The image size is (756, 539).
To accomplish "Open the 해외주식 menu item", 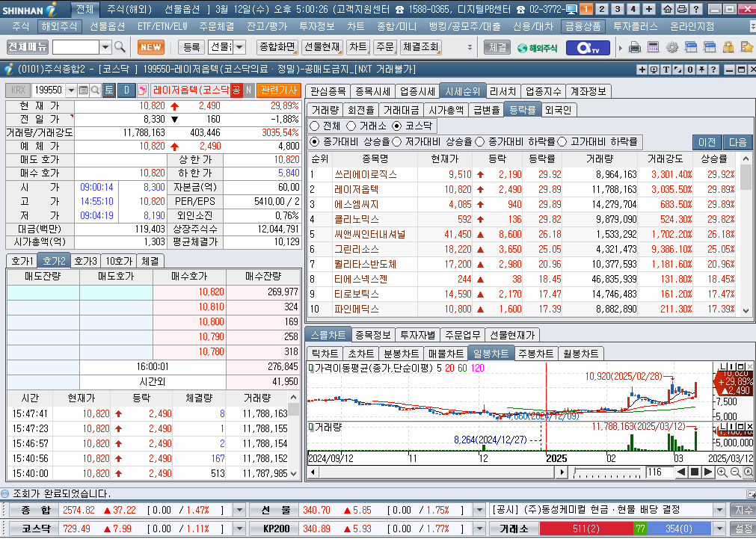I will [x=59, y=26].
